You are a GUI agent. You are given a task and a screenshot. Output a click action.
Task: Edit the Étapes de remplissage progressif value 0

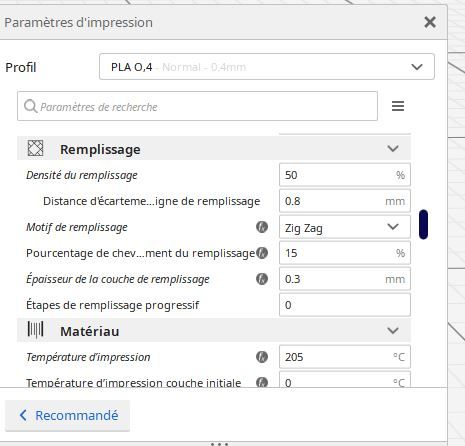click(345, 305)
